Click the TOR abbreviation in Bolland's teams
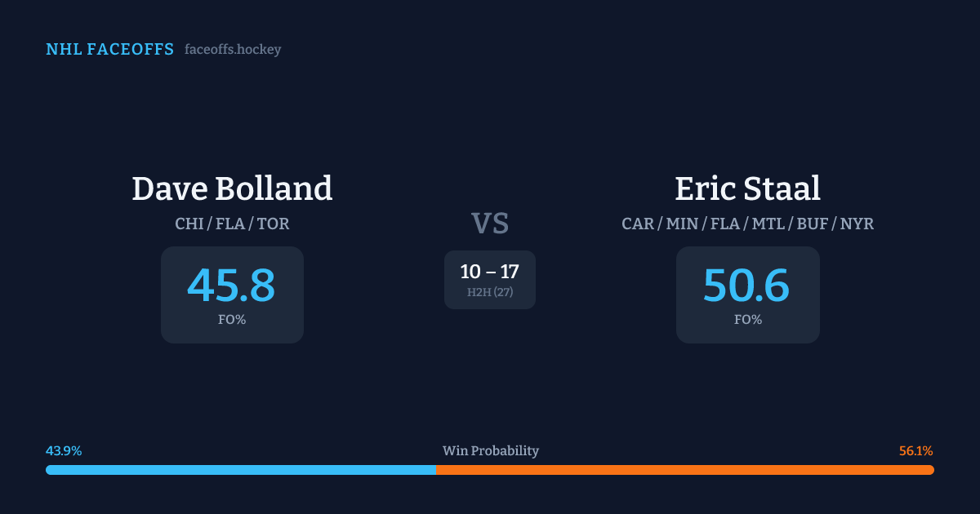The height and width of the screenshot is (514, 980). [x=273, y=224]
